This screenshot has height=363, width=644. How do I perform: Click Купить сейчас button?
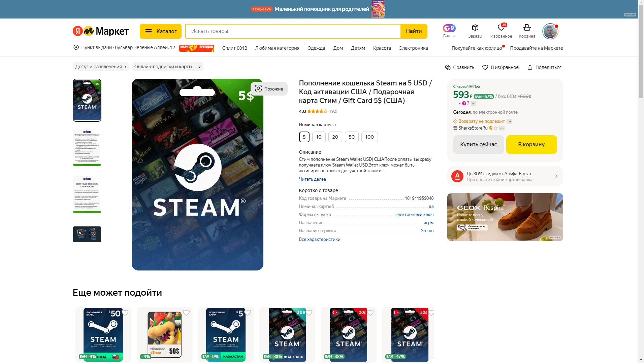click(x=478, y=145)
